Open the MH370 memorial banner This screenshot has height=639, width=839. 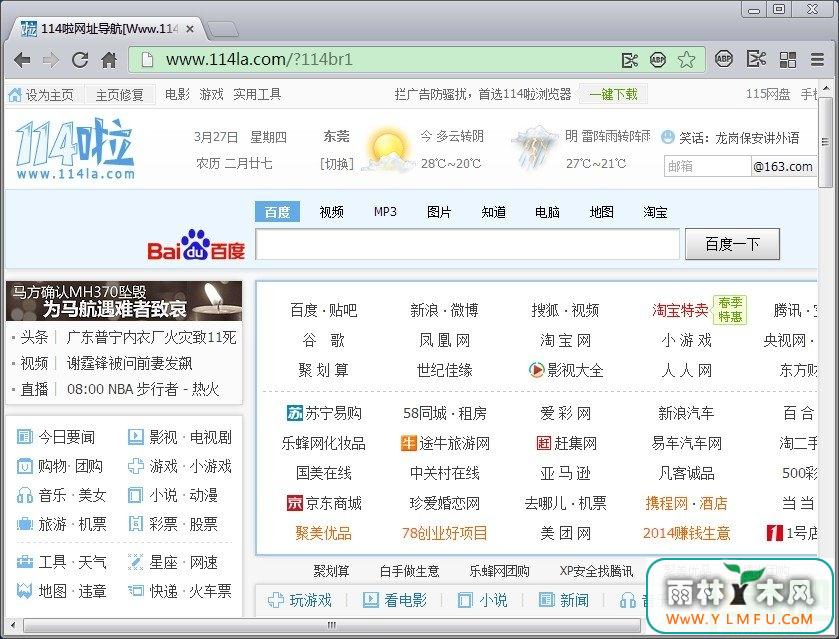[124, 301]
